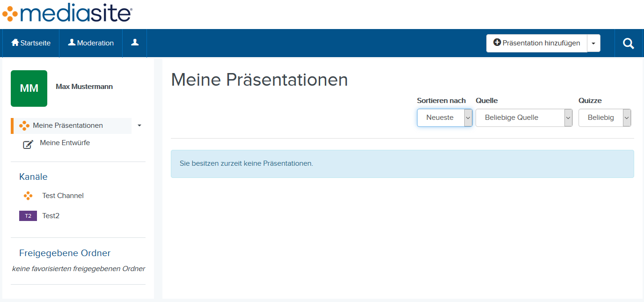Viewport: 644px width, 302px height.
Task: Click the no presentations info banner
Action: click(x=402, y=164)
